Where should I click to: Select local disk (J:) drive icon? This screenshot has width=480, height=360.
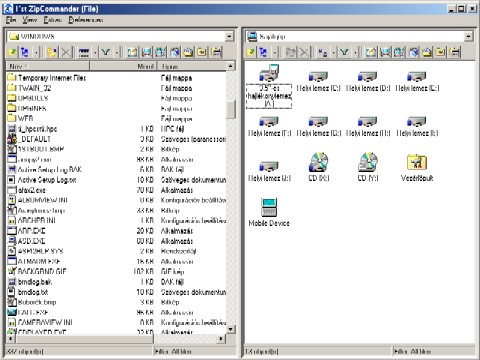269,172
